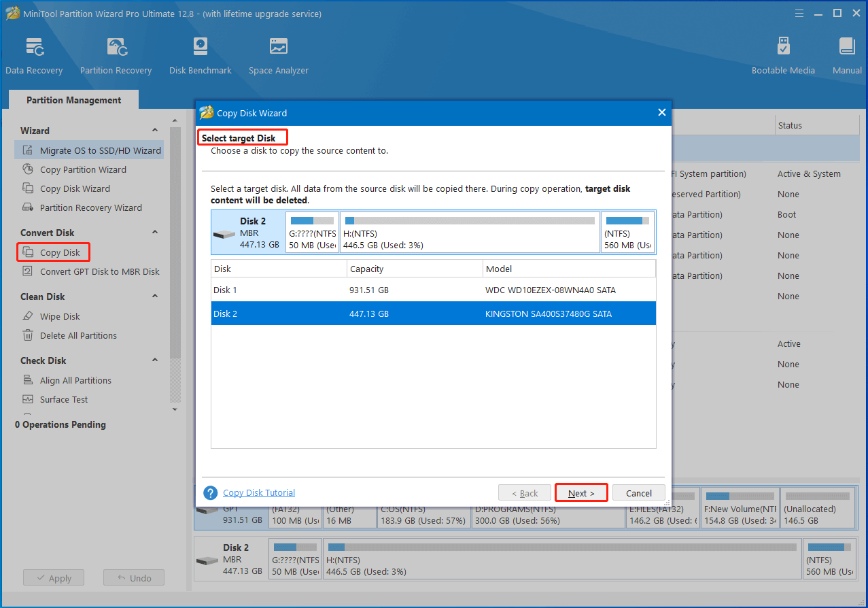Viewport: 868px width, 608px height.
Task: Open Space Analyzer
Action: pyautogui.click(x=278, y=56)
